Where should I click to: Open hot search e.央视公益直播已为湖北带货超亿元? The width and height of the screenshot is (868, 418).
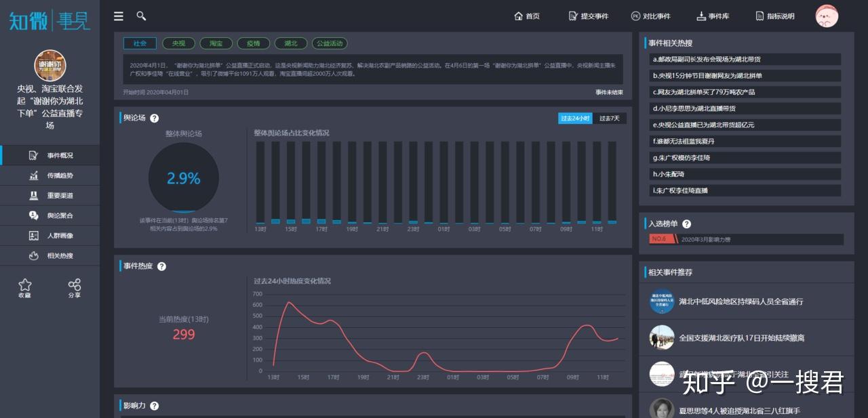coord(745,125)
